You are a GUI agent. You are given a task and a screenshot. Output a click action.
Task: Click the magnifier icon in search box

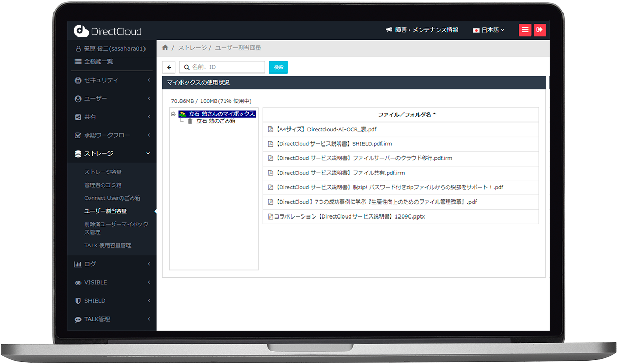[x=187, y=67]
